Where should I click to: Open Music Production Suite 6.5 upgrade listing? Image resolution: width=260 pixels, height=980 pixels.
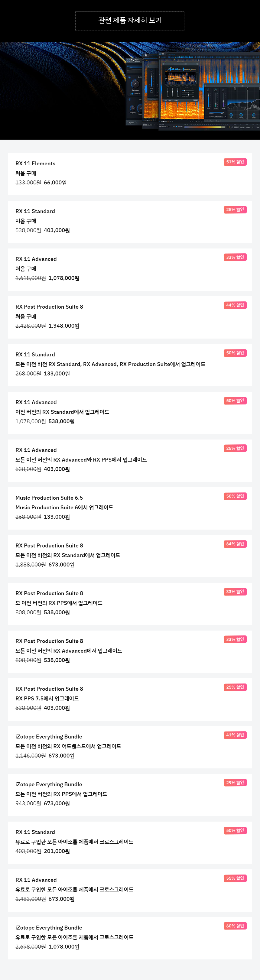click(x=130, y=509)
